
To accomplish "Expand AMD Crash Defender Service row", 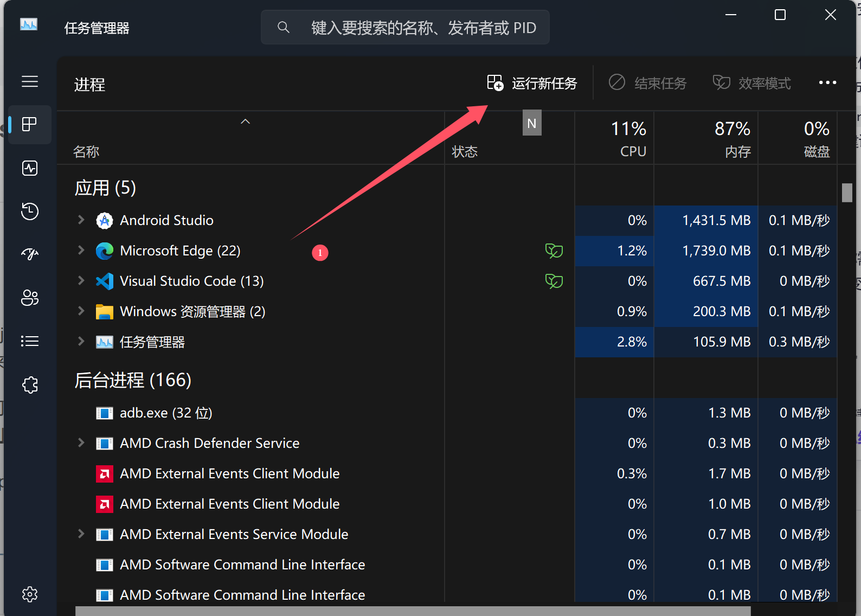I will 81,442.
